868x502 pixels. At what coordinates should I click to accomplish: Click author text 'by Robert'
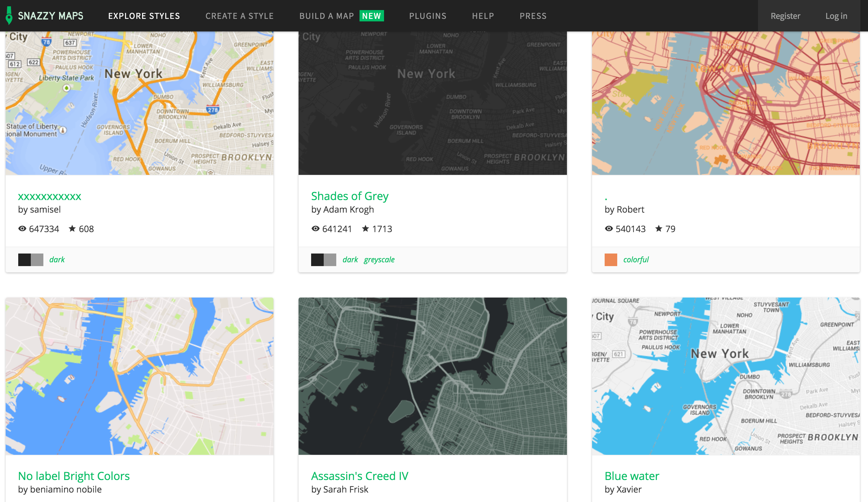(624, 209)
